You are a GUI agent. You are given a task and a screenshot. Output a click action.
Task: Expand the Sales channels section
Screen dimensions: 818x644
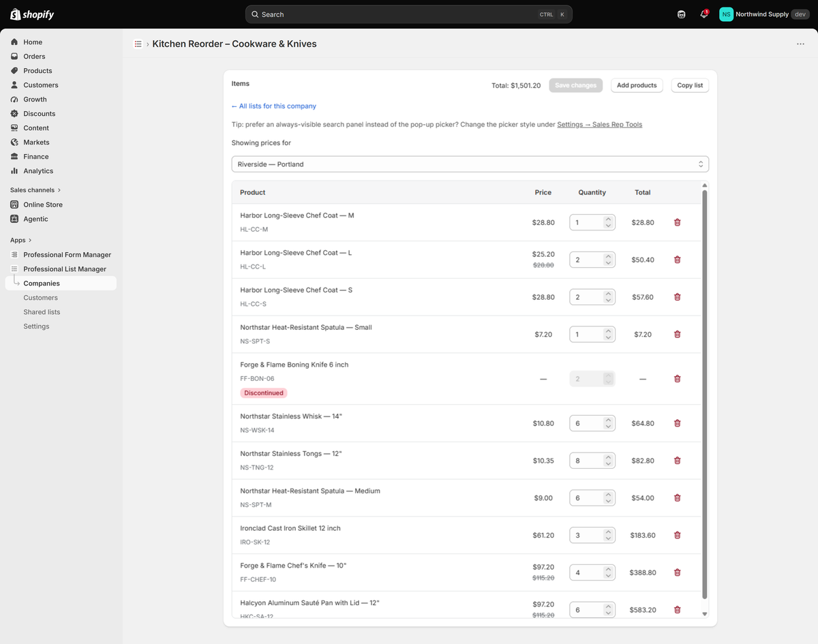tap(35, 190)
